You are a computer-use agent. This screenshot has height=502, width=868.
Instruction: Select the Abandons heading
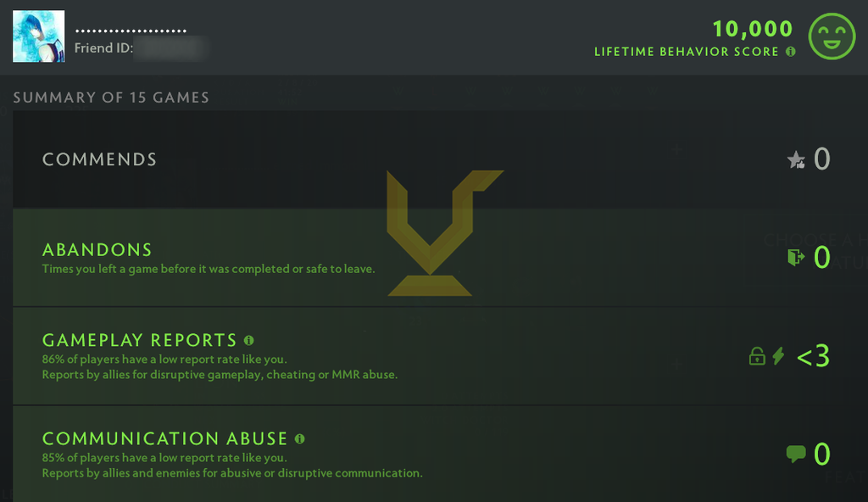point(97,250)
